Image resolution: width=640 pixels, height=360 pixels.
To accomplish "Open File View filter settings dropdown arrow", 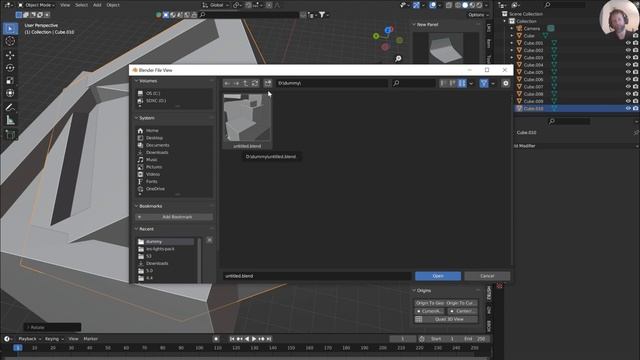I will tap(493, 83).
